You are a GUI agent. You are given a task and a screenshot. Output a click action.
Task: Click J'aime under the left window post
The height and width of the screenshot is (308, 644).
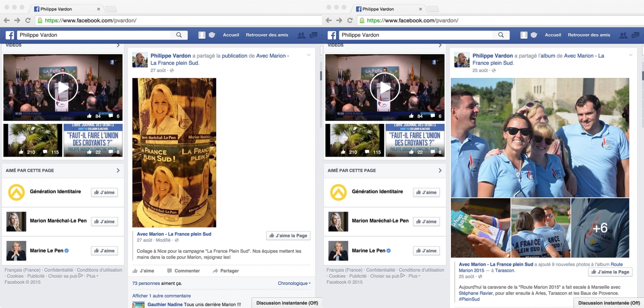[x=144, y=271]
